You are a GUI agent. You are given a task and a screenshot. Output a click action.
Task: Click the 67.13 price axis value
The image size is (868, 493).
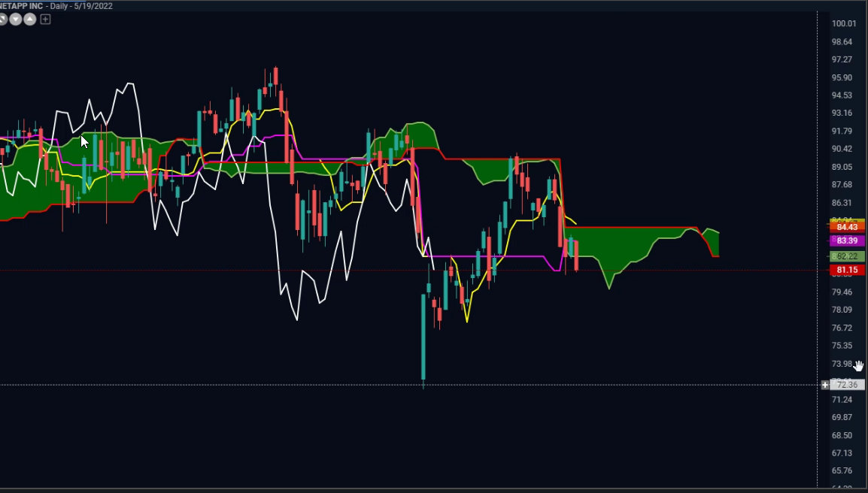pos(842,453)
